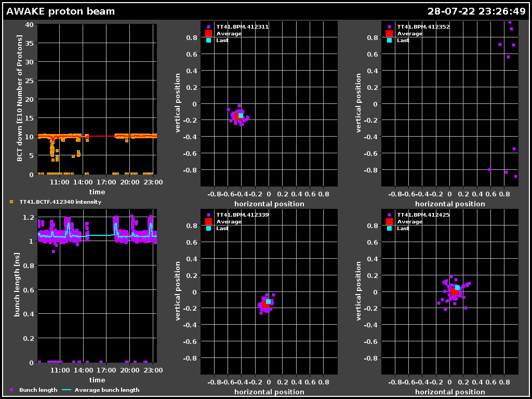Click purple legend marker beside TT41.BPM.412352
The image size is (532, 399).
[389, 26]
